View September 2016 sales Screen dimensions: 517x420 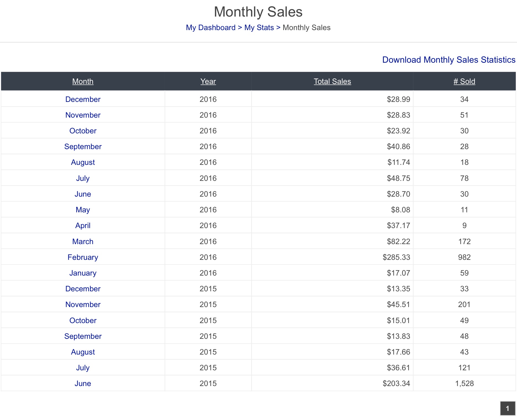coord(83,147)
